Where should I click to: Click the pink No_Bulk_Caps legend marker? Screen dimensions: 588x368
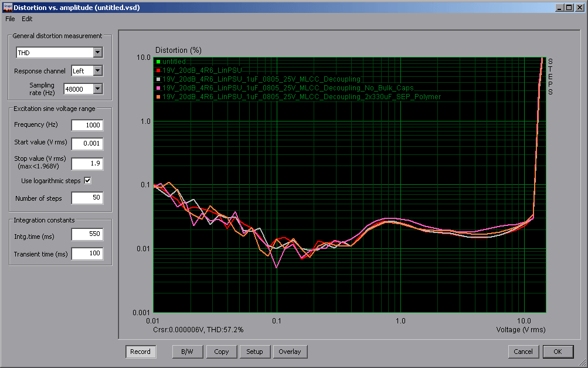coord(158,88)
